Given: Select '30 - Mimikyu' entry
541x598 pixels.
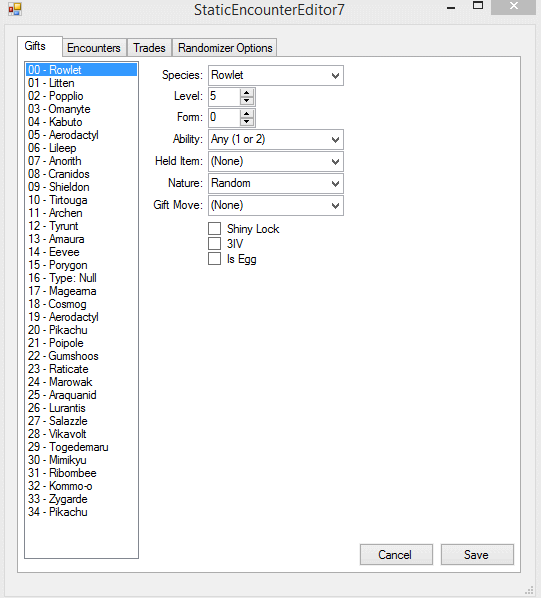Looking at the screenshot, I should coord(81,460).
